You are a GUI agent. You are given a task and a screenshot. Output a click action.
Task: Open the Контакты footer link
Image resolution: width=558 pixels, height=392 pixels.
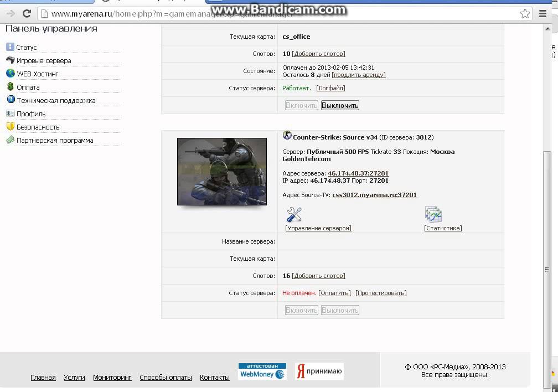click(x=215, y=378)
